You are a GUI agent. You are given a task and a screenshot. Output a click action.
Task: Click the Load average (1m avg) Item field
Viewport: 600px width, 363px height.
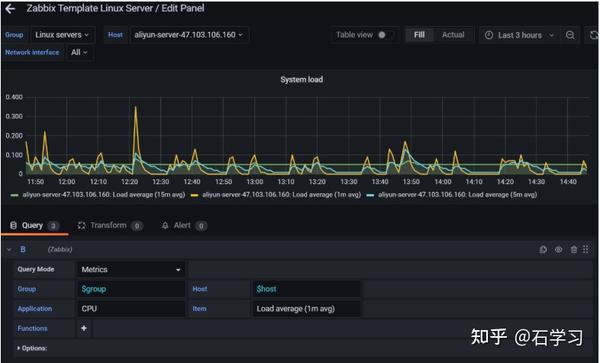coord(306,309)
